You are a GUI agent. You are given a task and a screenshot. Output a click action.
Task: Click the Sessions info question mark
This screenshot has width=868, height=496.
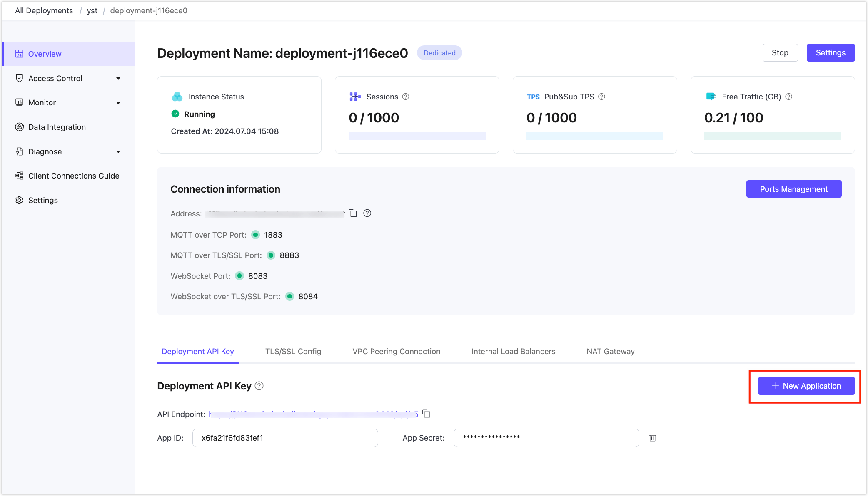coord(406,97)
